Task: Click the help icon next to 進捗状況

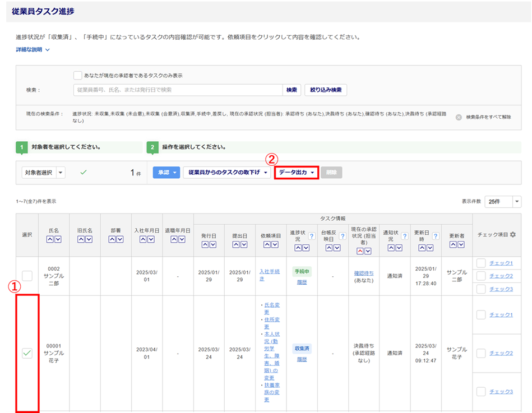Action: (311, 236)
